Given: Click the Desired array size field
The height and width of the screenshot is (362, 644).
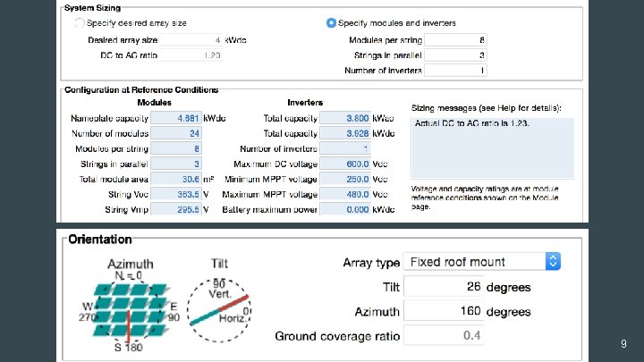Looking at the screenshot, I should click(194, 39).
